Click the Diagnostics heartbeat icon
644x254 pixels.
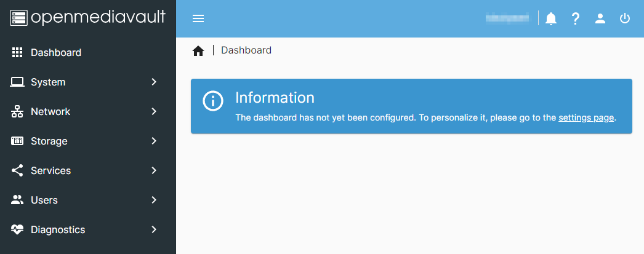(17, 229)
